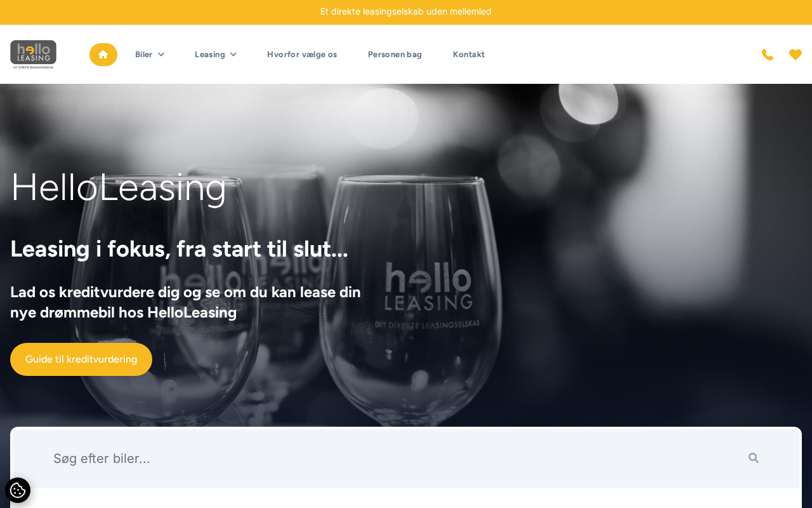Select Personen bag menu item

coord(395,55)
